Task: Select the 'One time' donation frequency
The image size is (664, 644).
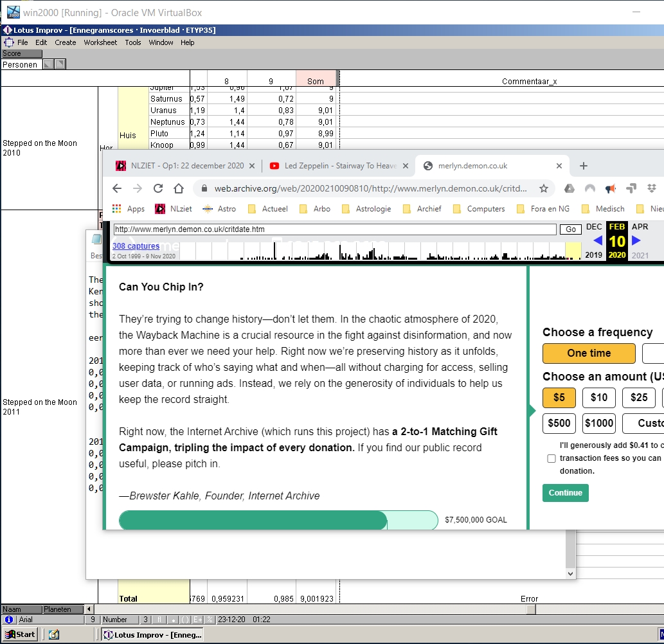Action: [x=589, y=353]
